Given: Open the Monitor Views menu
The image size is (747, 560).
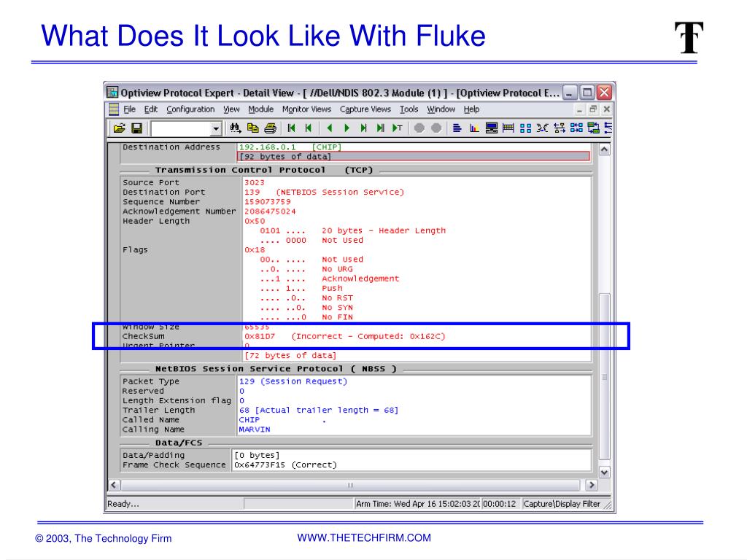Looking at the screenshot, I should [306, 109].
